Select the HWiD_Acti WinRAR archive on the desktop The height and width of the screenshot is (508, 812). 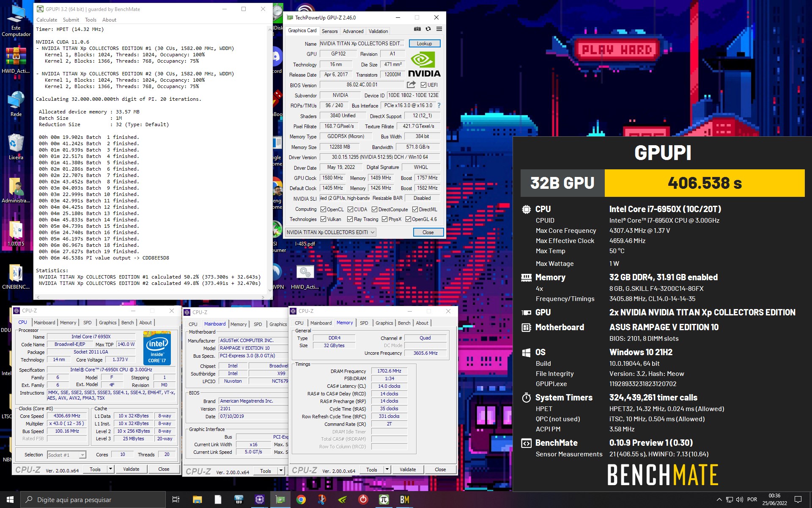point(16,60)
